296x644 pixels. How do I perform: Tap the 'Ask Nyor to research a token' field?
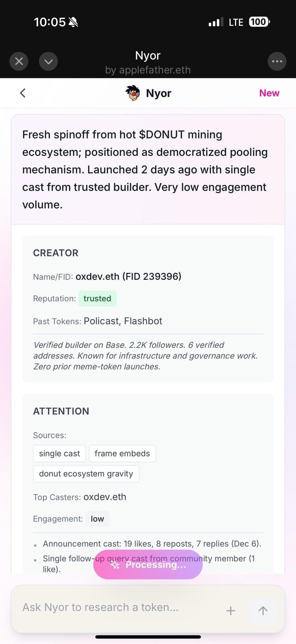[x=100, y=607]
